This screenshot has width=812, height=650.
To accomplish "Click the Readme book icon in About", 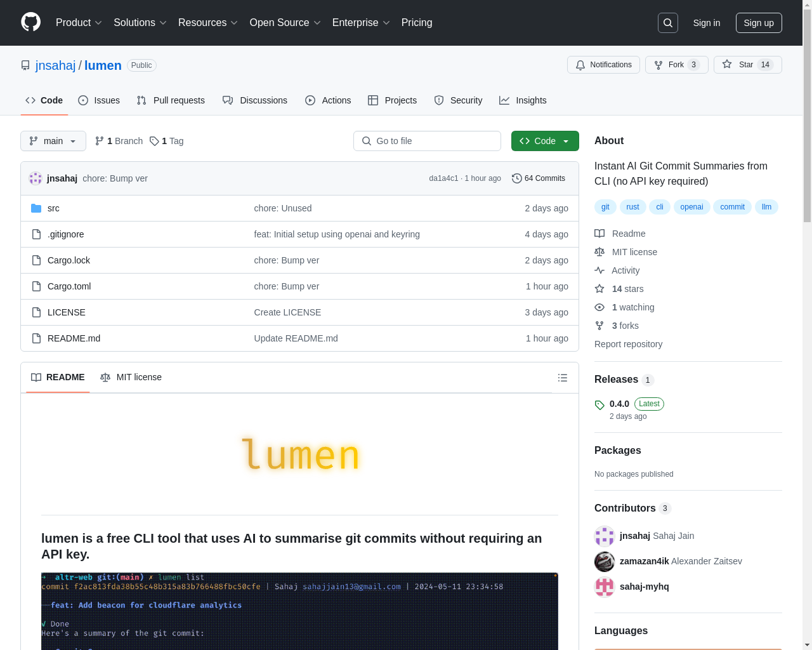I will pos(599,234).
